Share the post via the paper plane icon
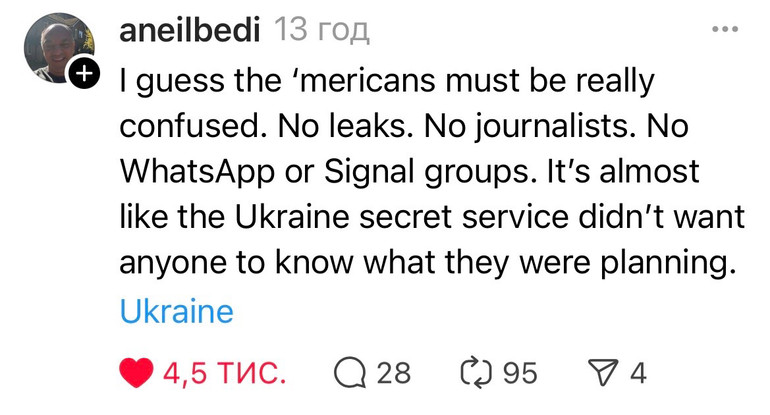770x415 pixels. [603, 373]
